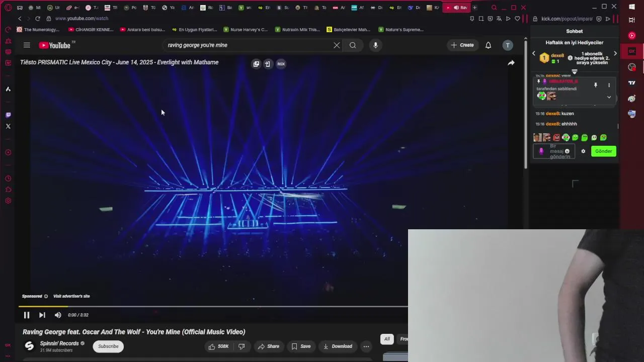Click the pop-out video icon on the player

pyautogui.click(x=256, y=64)
